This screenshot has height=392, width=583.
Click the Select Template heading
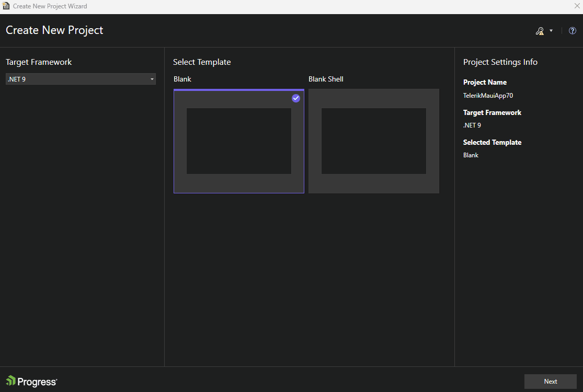pyautogui.click(x=202, y=62)
